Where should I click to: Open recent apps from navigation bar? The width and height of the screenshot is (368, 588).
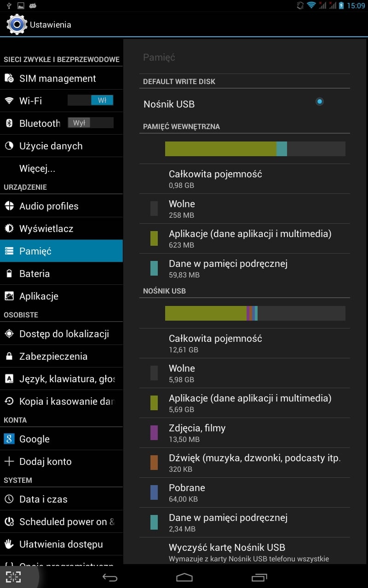point(259,577)
